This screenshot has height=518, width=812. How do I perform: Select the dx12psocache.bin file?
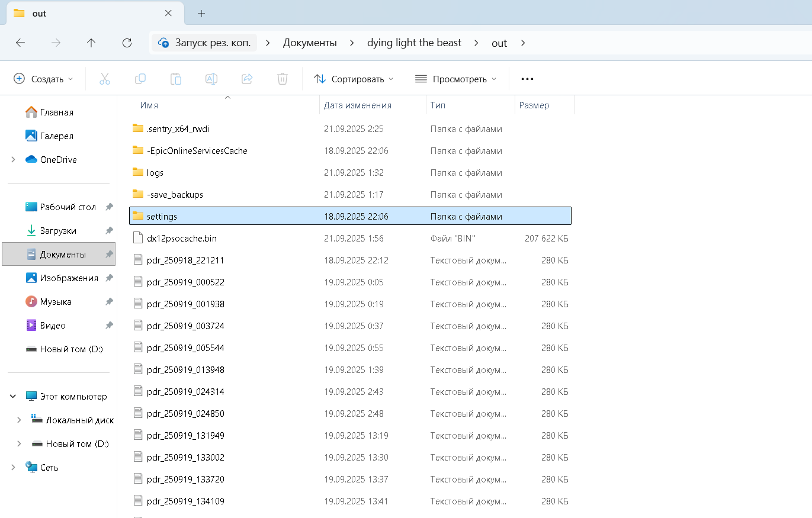click(x=181, y=239)
